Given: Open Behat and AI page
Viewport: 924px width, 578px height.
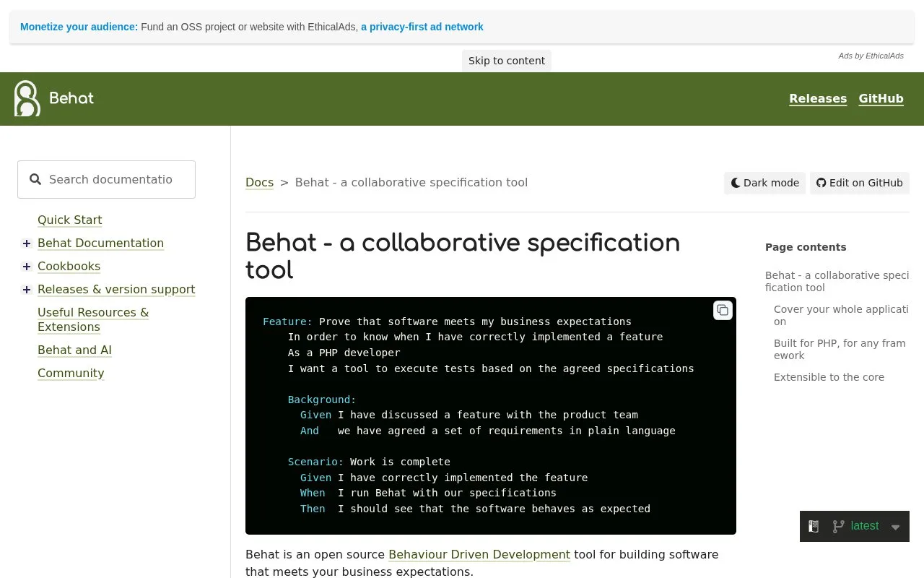Looking at the screenshot, I should coord(74,350).
